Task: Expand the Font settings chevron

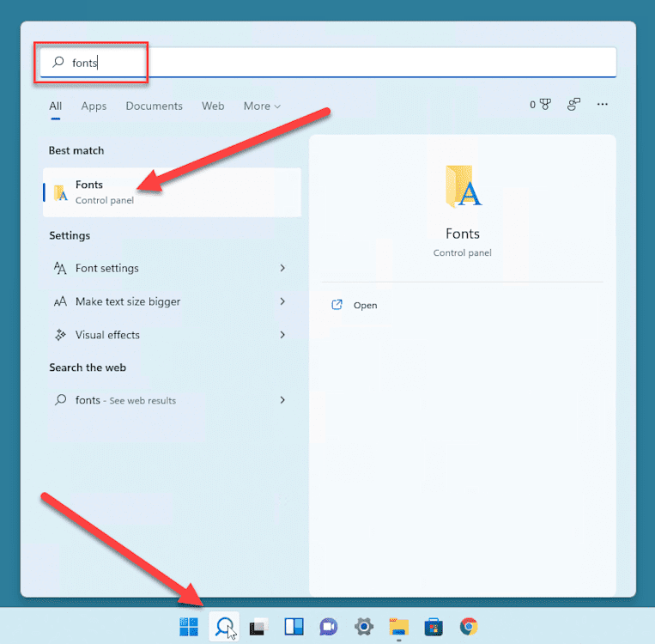Action: (282, 268)
